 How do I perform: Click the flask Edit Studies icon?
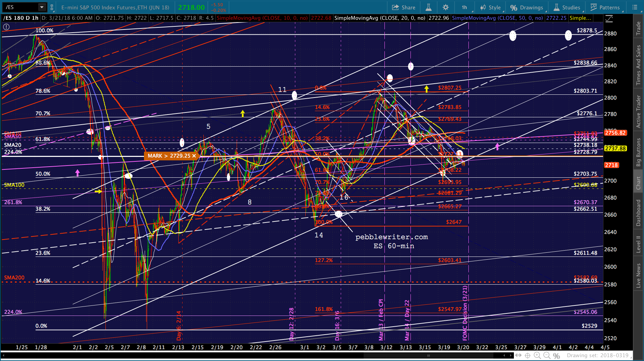coord(429,7)
